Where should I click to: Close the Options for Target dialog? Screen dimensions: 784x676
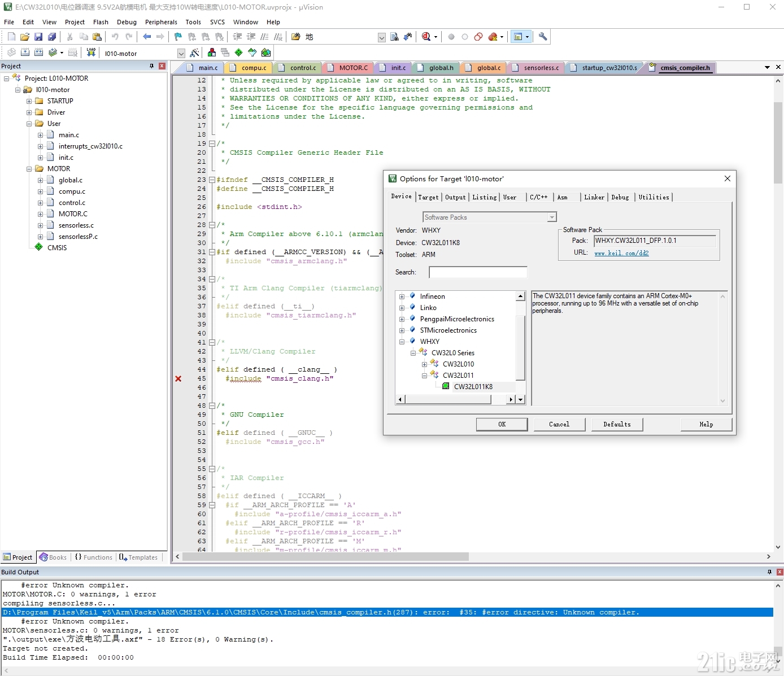click(x=728, y=178)
